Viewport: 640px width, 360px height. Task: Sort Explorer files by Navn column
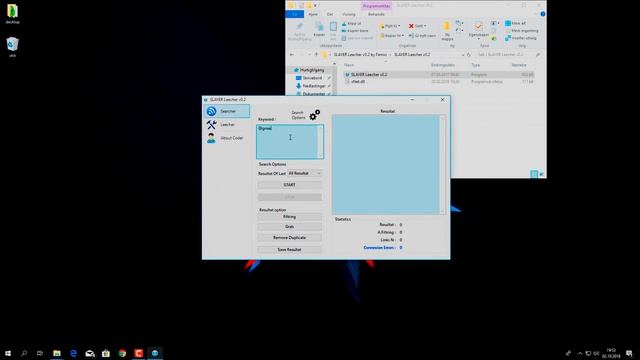[x=349, y=65]
